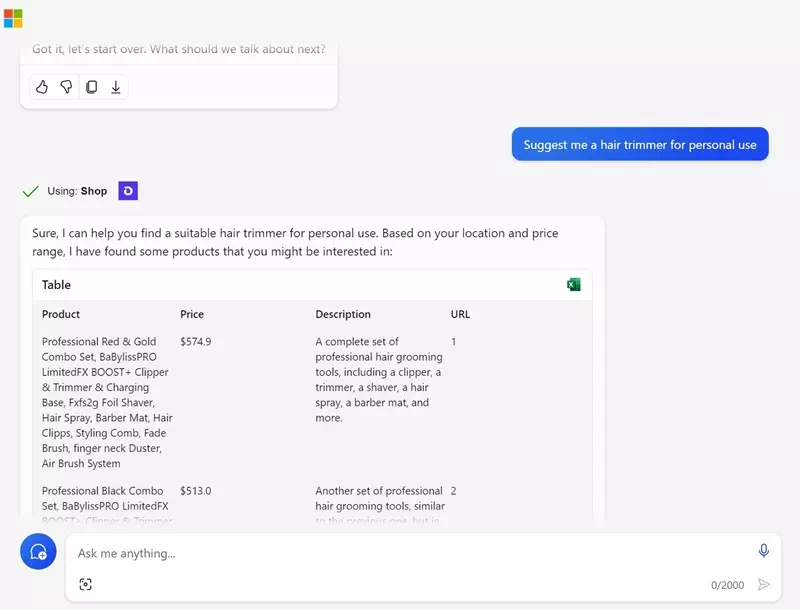Select the $574.9 price cell
The width and height of the screenshot is (800, 610).
[195, 342]
